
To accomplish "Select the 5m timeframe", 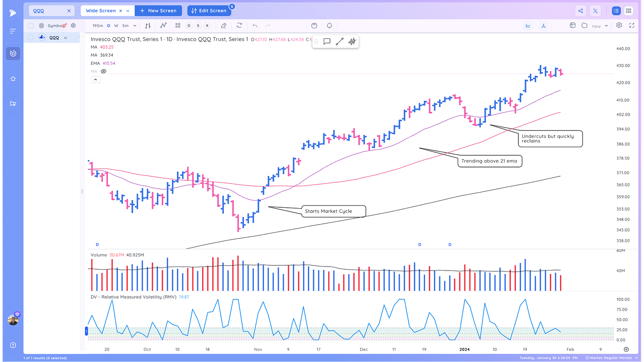I will coord(126,26).
